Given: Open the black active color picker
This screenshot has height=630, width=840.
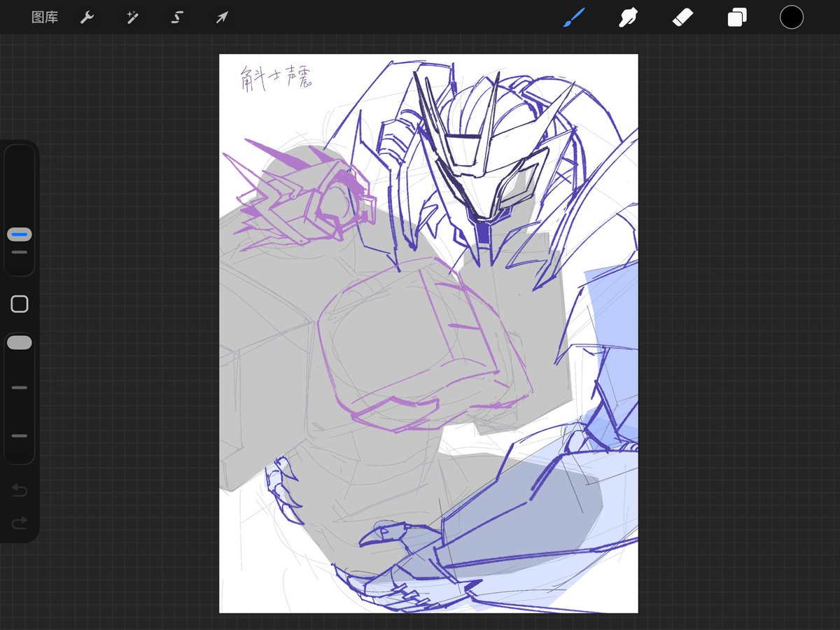Looking at the screenshot, I should pos(792,17).
